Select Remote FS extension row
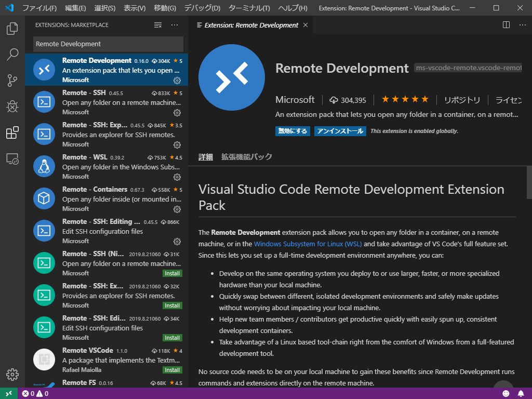 (107, 383)
